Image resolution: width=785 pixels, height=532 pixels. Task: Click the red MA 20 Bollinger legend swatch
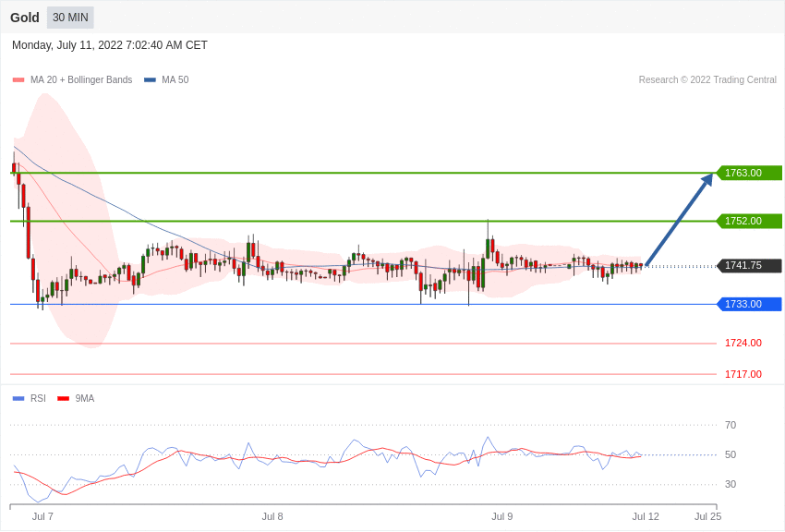pos(18,79)
